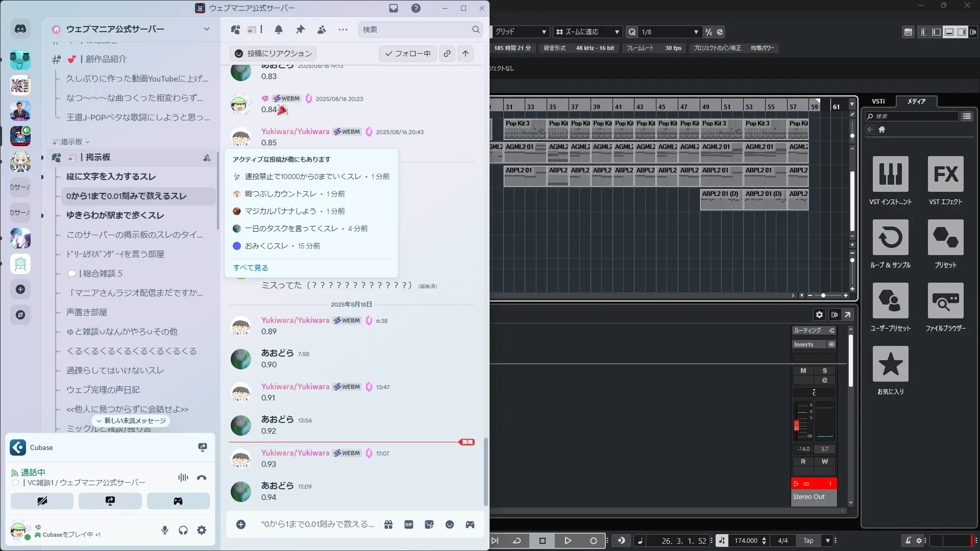Screen dimensions: 980x551
Task: Open the File Browser tile
Action: tap(945, 301)
